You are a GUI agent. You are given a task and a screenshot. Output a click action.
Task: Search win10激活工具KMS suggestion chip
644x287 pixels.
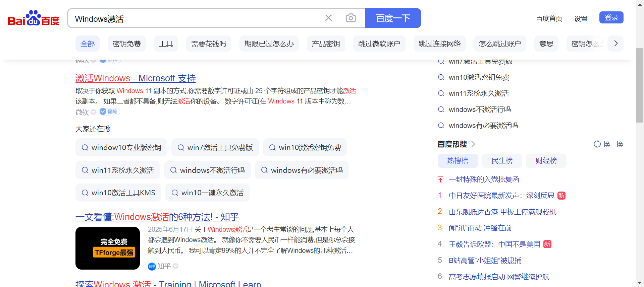point(118,193)
